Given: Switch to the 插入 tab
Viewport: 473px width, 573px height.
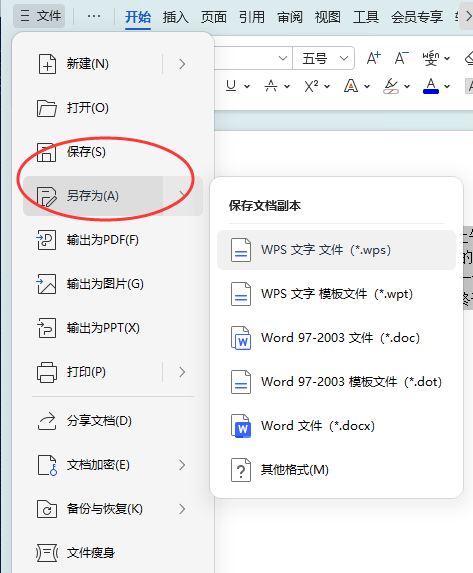Looking at the screenshot, I should pyautogui.click(x=175, y=17).
